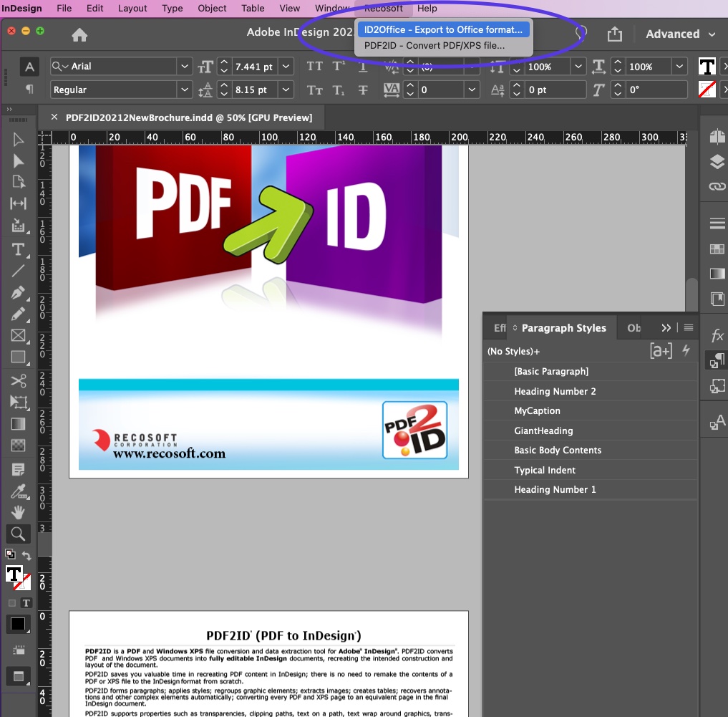Enable superscript formatting
Viewport: 728px width, 717px height.
pos(339,66)
